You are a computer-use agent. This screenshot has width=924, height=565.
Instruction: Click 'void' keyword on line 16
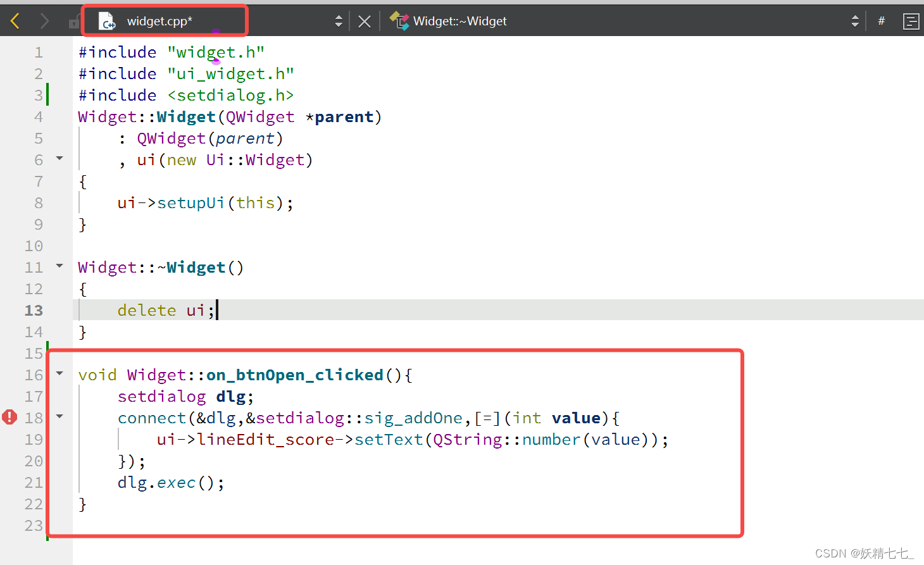click(97, 375)
